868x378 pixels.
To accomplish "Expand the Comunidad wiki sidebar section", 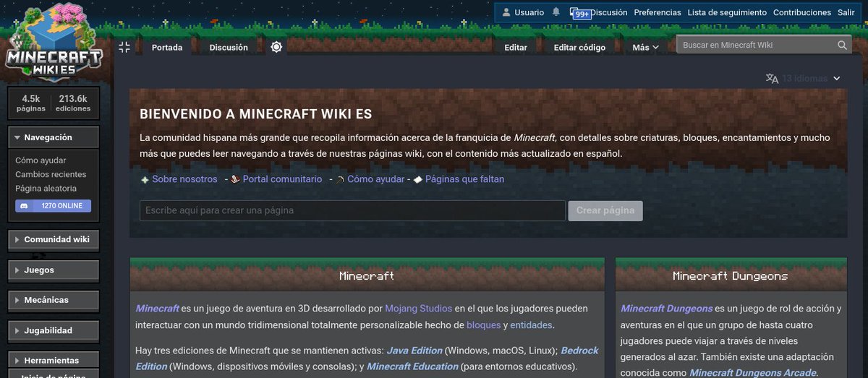I will click(x=53, y=239).
